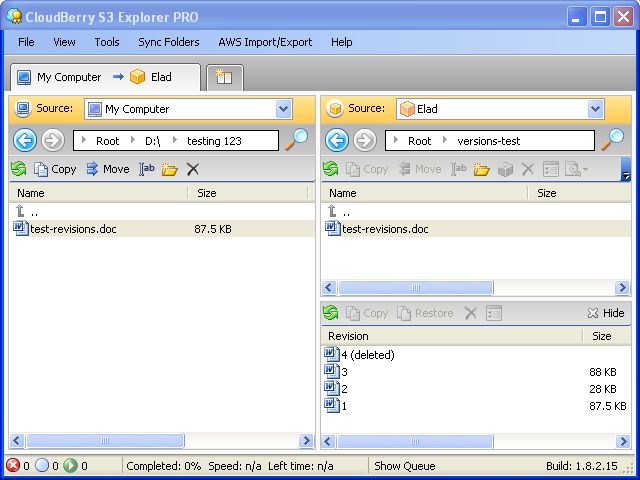
Task: Sort revisions by Revision column header
Action: 452,336
